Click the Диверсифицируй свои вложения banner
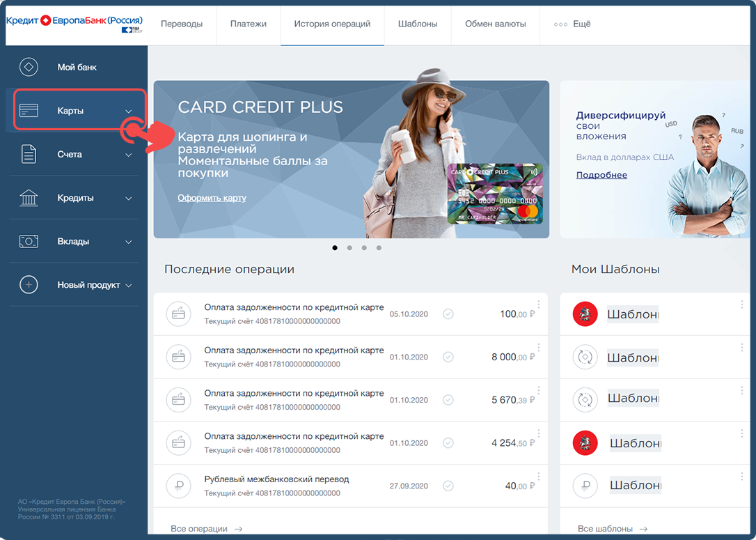 tap(655, 160)
